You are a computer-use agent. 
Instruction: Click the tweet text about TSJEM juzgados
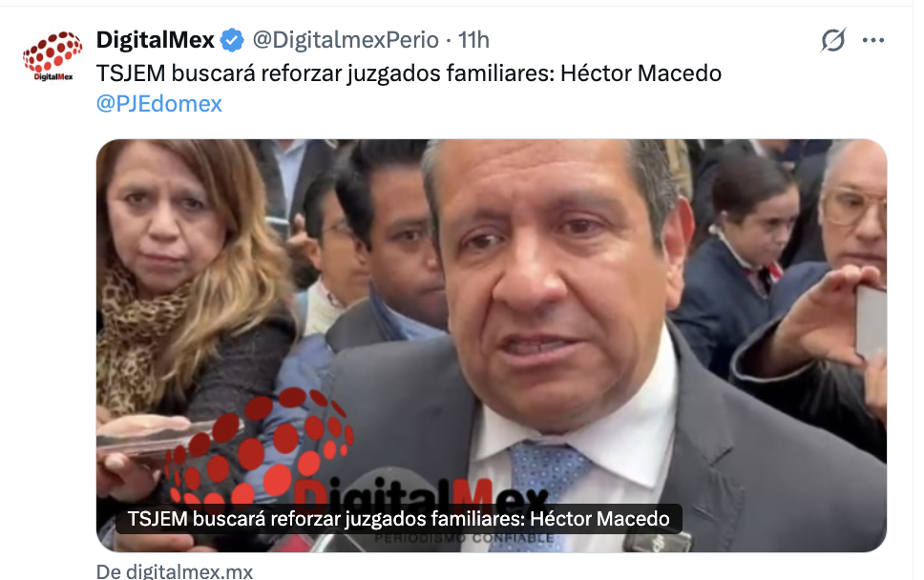click(409, 73)
